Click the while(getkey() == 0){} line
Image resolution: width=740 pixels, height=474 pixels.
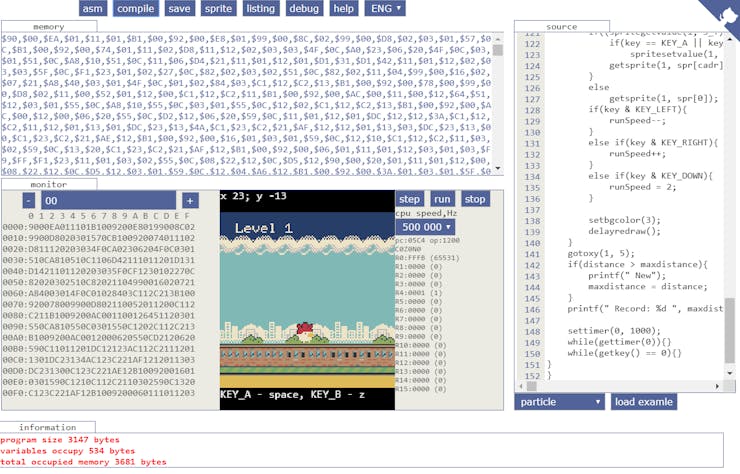coord(624,353)
